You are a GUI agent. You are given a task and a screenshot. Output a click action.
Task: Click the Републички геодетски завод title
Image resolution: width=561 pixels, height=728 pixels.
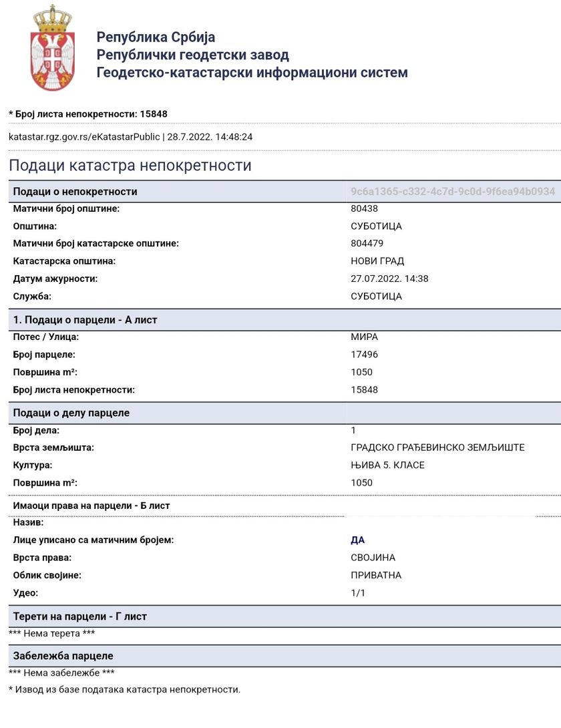(x=192, y=55)
